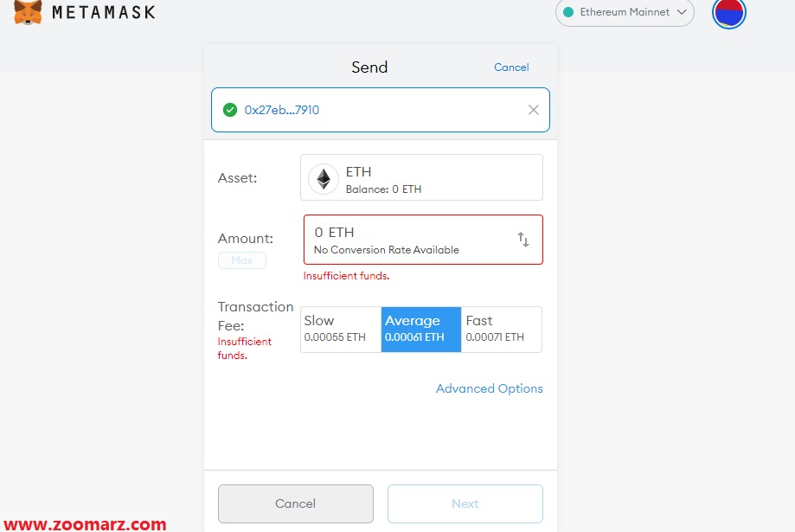Select the Fast transaction fee option
Screen dimensions: 795x532
[x=501, y=329]
